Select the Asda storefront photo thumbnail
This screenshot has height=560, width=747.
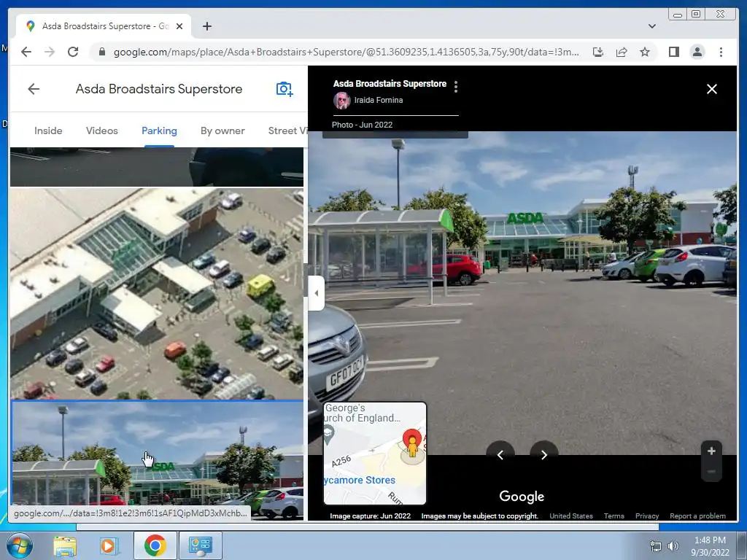pos(157,459)
